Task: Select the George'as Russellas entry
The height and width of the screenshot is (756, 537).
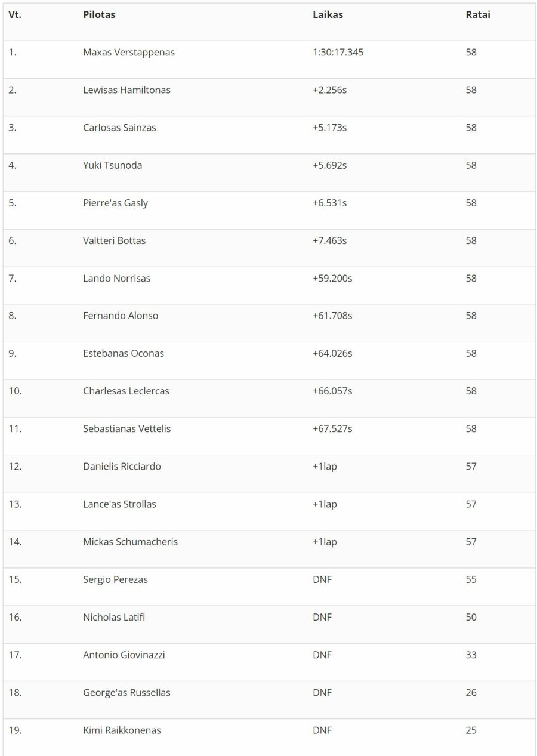Action: (x=126, y=692)
